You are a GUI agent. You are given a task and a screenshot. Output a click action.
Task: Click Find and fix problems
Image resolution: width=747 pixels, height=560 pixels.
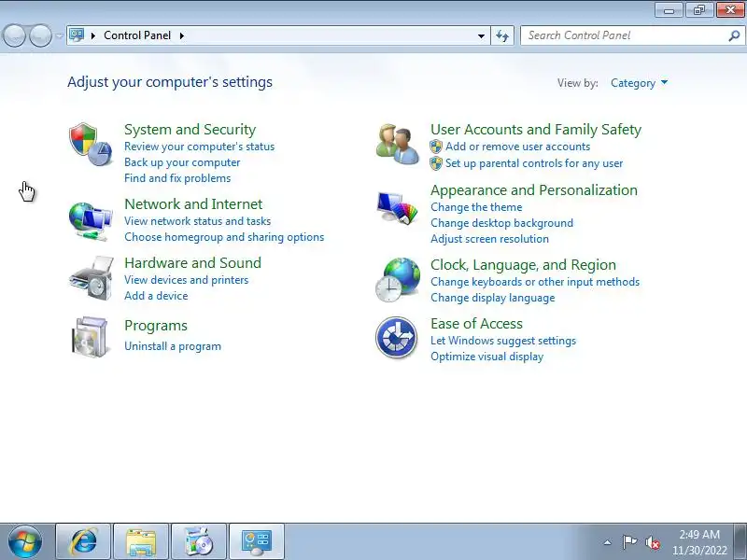point(177,178)
